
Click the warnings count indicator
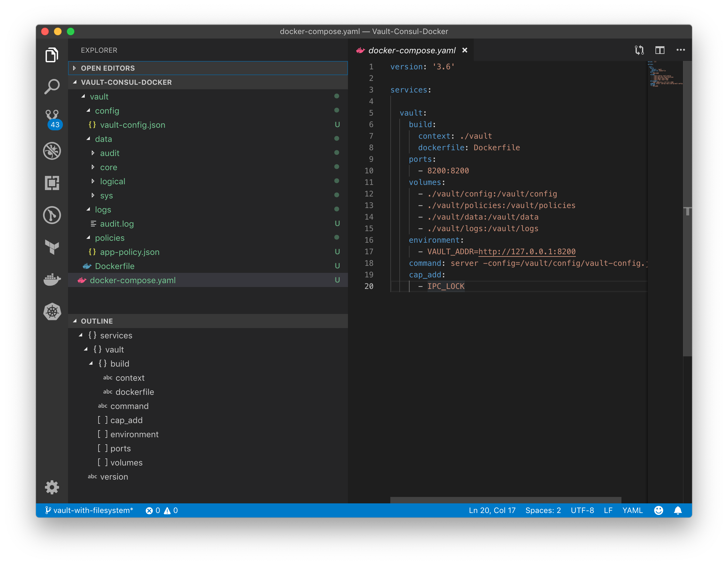coord(171,510)
